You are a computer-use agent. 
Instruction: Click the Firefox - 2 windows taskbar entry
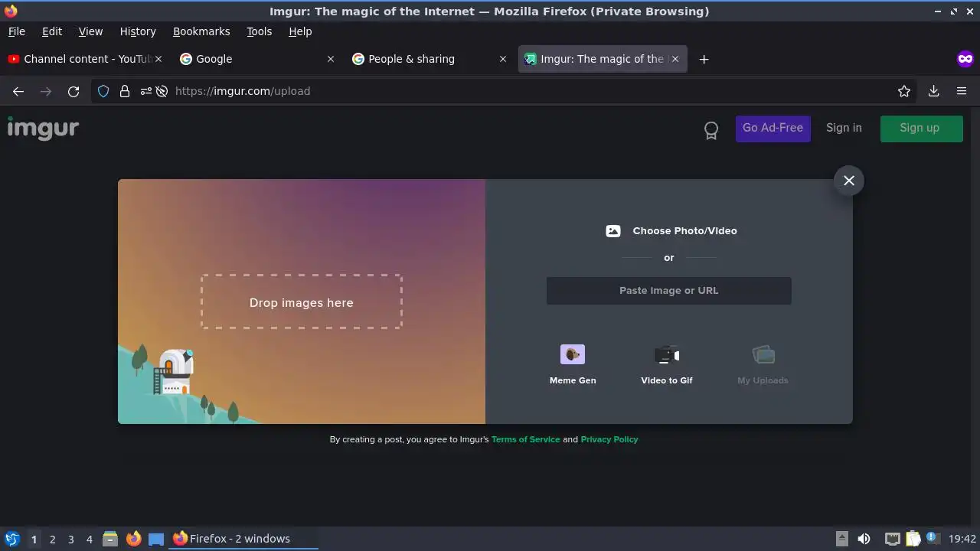tap(243, 539)
